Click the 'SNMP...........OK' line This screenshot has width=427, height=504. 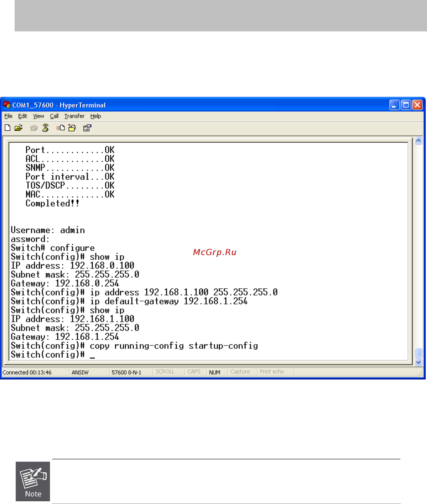tap(70, 167)
